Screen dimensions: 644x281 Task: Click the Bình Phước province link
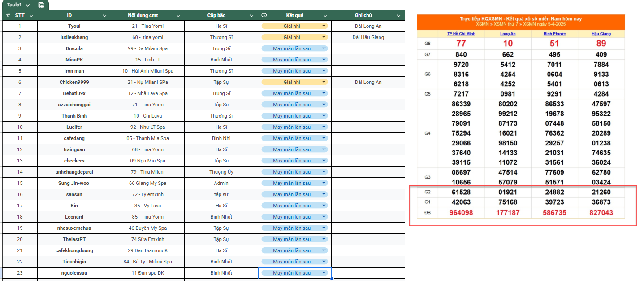click(x=554, y=34)
